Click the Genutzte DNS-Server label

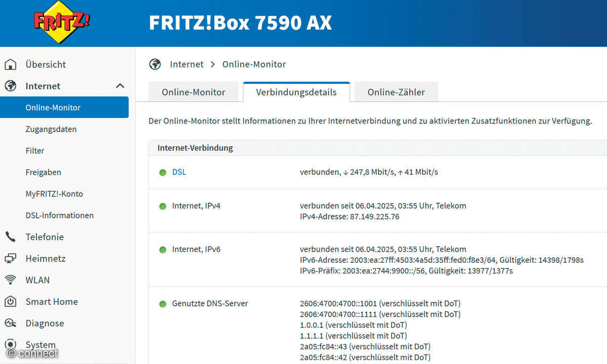(x=210, y=303)
